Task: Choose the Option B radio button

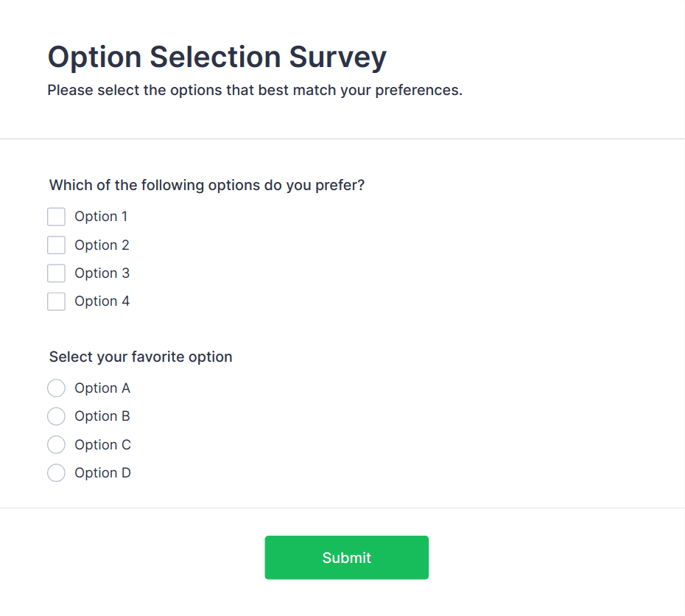Action: [x=56, y=416]
